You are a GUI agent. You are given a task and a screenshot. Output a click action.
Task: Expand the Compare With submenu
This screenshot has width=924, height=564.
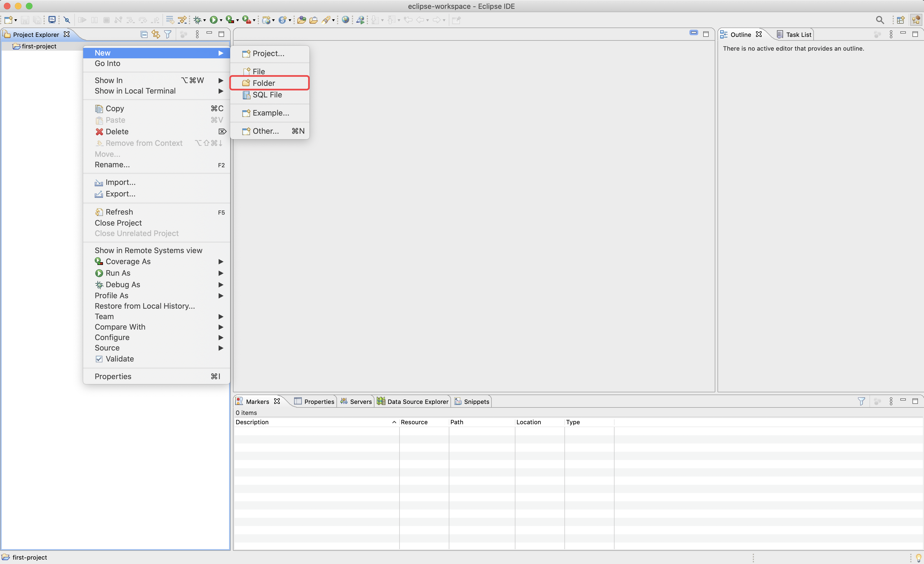tap(156, 327)
